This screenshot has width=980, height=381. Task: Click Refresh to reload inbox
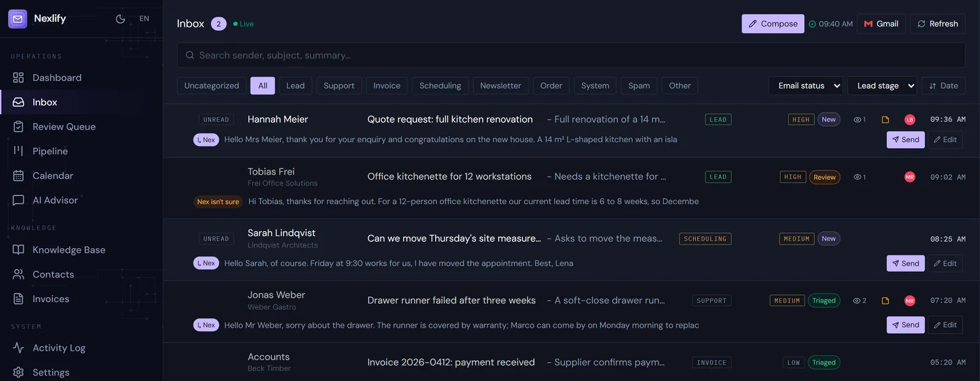click(937, 24)
